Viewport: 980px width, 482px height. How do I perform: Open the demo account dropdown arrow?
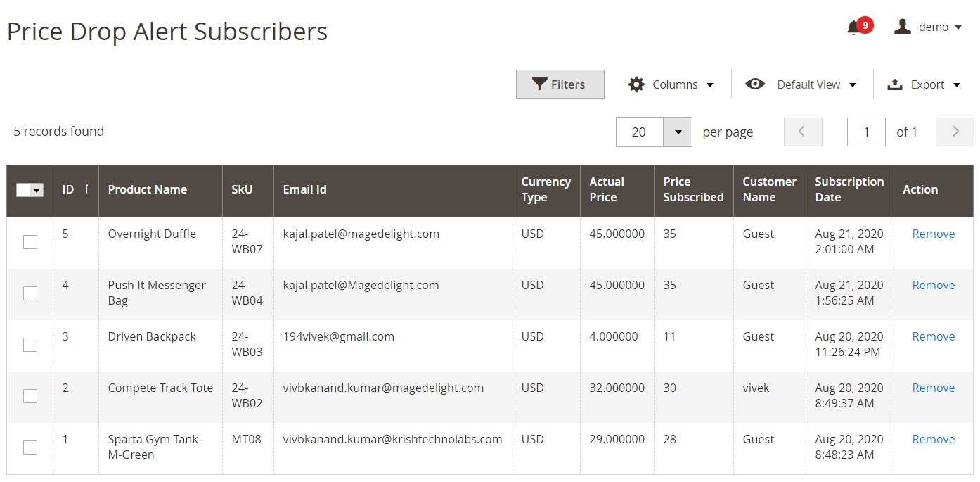coord(958,27)
